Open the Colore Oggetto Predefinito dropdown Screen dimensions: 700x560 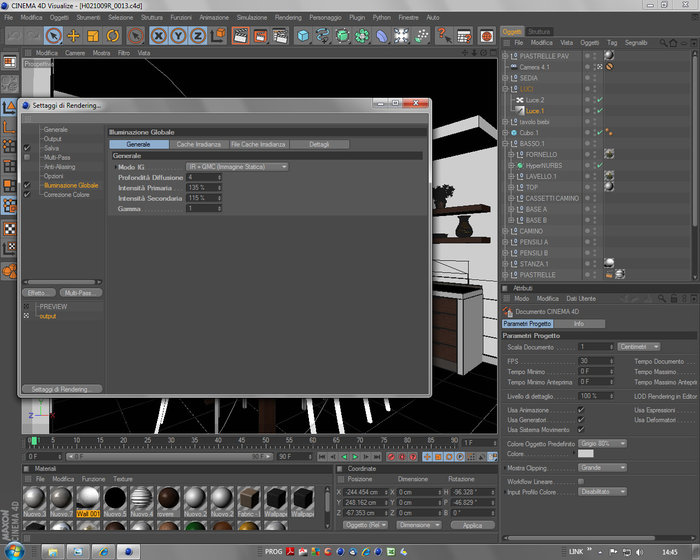point(602,443)
